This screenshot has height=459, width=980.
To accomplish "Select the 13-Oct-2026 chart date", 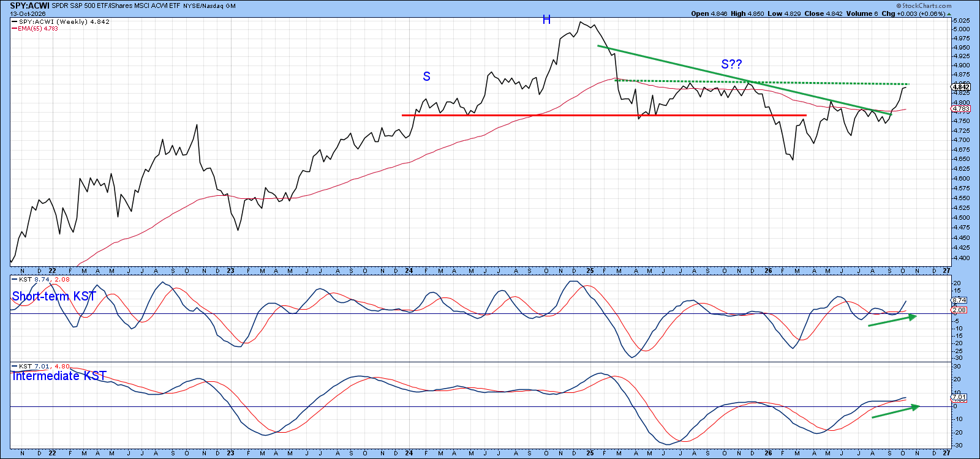I will coord(28,13).
